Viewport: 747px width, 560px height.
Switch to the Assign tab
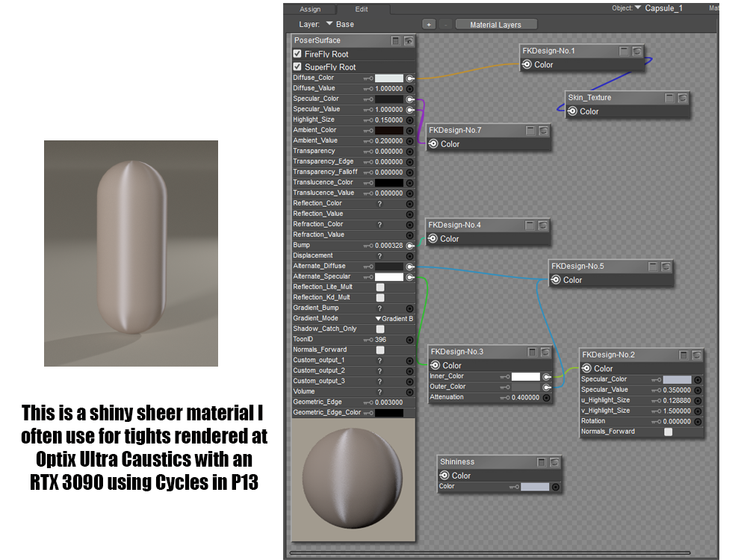(310, 9)
